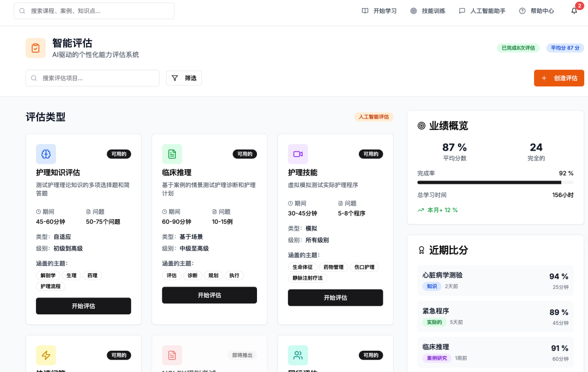The image size is (588, 372).
Task: Click the document icon on 临床推理 card
Action: point(172,154)
